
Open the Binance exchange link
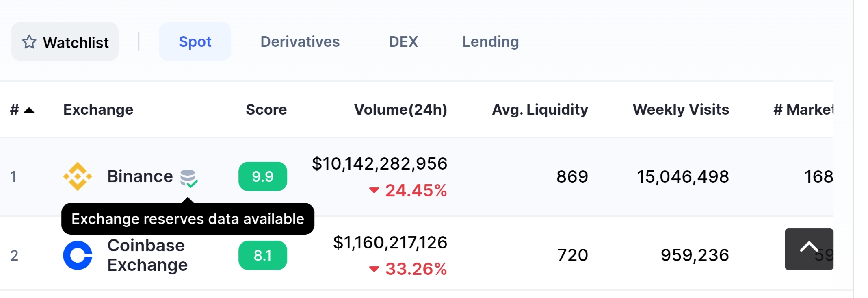click(140, 176)
